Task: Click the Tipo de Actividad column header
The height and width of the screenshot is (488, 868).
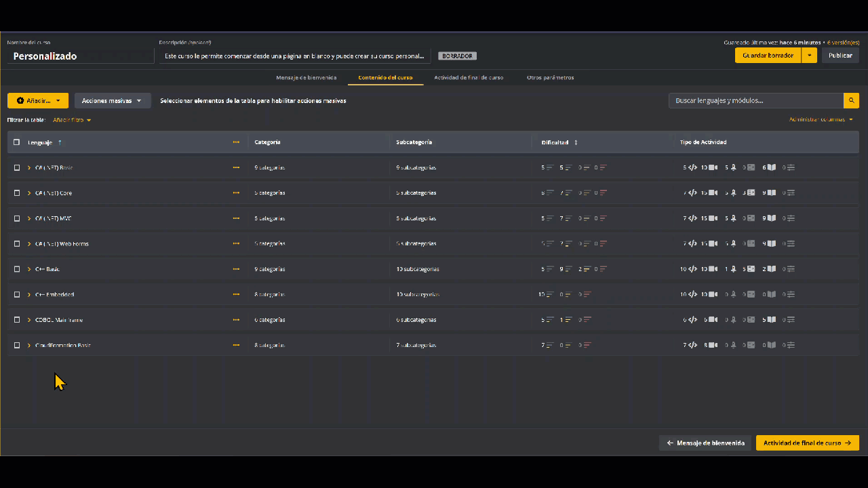Action: click(x=703, y=142)
